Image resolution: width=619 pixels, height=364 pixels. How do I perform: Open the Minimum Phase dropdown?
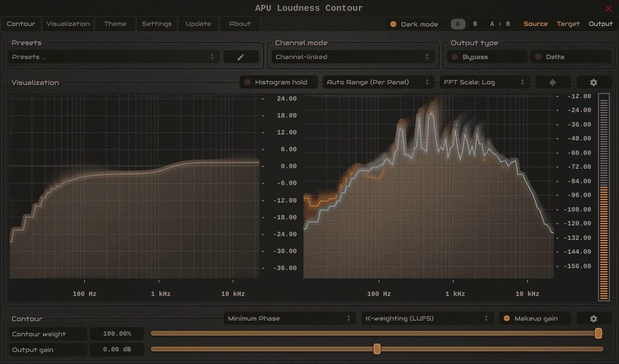290,319
